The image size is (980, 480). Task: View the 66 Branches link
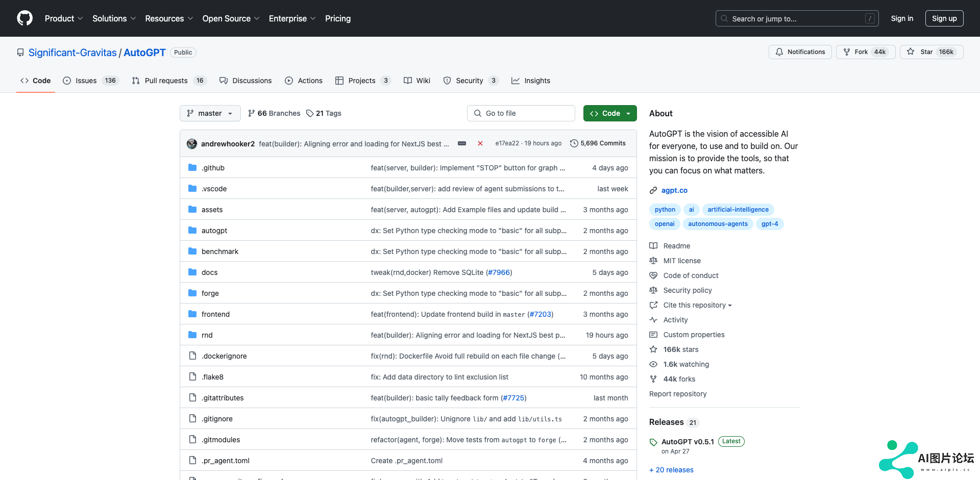tap(274, 113)
